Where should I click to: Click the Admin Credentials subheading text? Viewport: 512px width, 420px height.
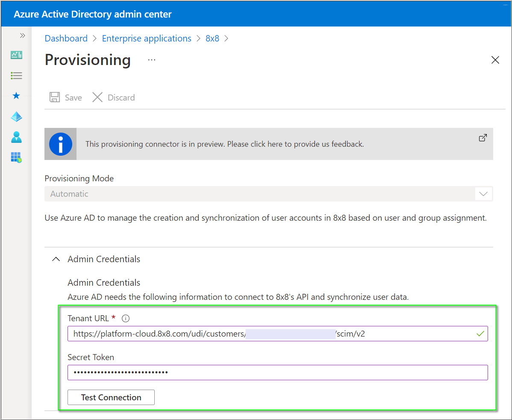click(x=104, y=283)
